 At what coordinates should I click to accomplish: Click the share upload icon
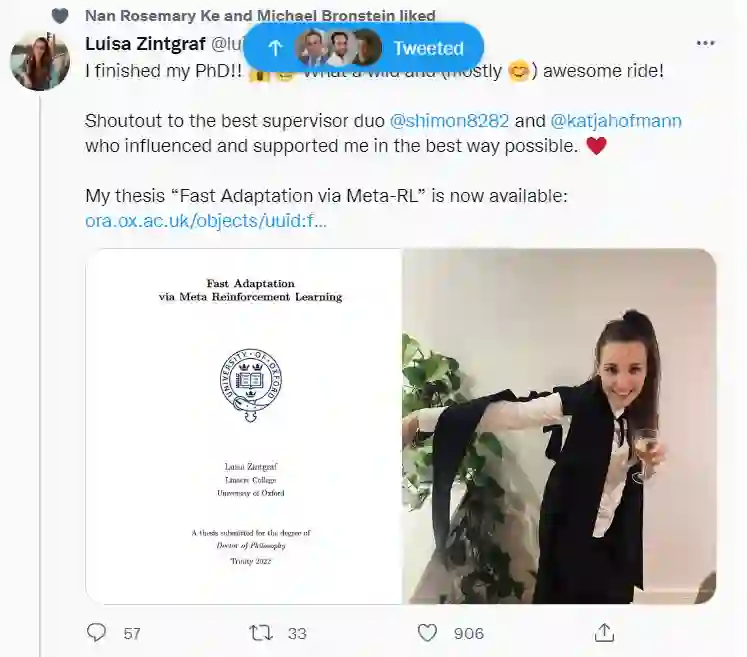point(604,632)
